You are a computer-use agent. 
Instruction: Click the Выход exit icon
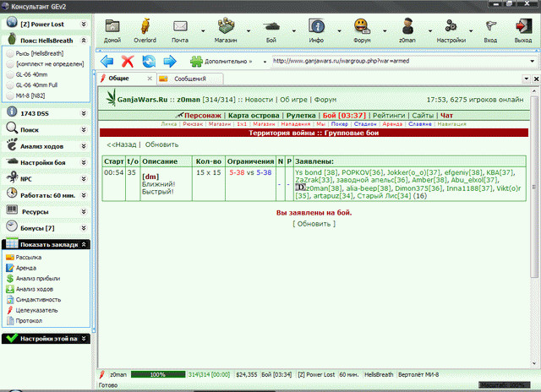coord(523,26)
